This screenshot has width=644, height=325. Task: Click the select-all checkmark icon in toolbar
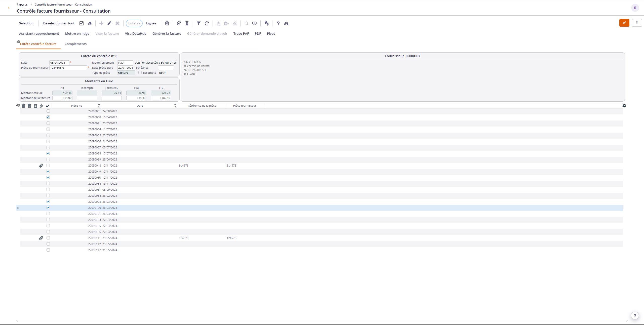82,23
